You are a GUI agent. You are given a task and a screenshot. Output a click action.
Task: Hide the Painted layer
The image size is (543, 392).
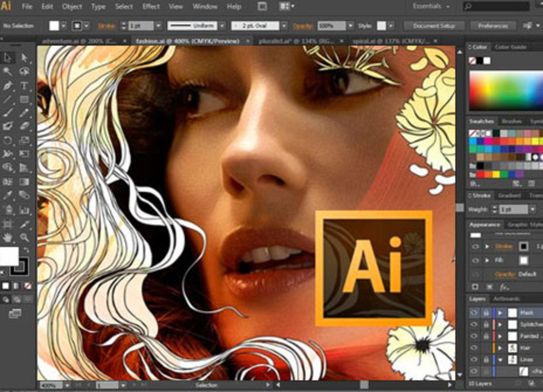(474, 336)
